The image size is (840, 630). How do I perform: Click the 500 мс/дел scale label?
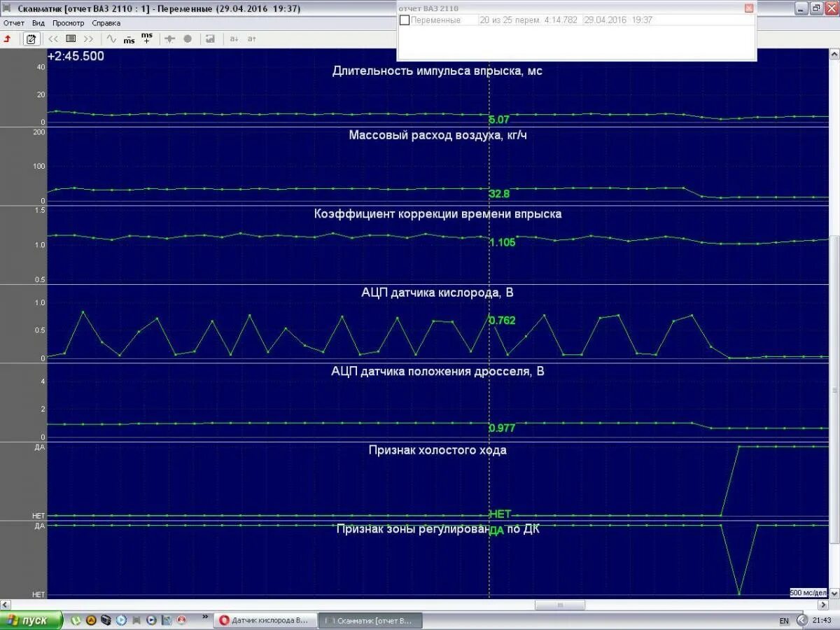pyautogui.click(x=808, y=593)
